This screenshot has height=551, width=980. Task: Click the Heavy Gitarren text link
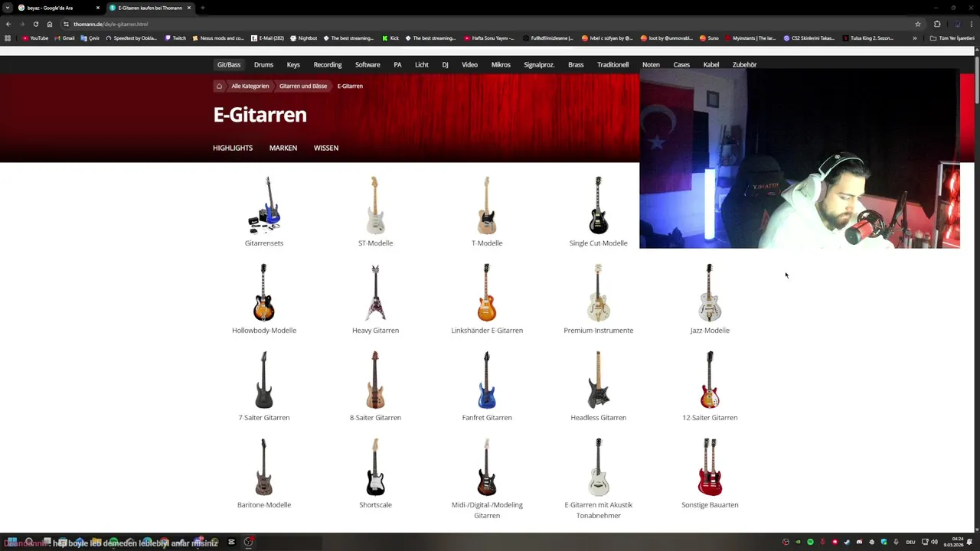click(375, 331)
